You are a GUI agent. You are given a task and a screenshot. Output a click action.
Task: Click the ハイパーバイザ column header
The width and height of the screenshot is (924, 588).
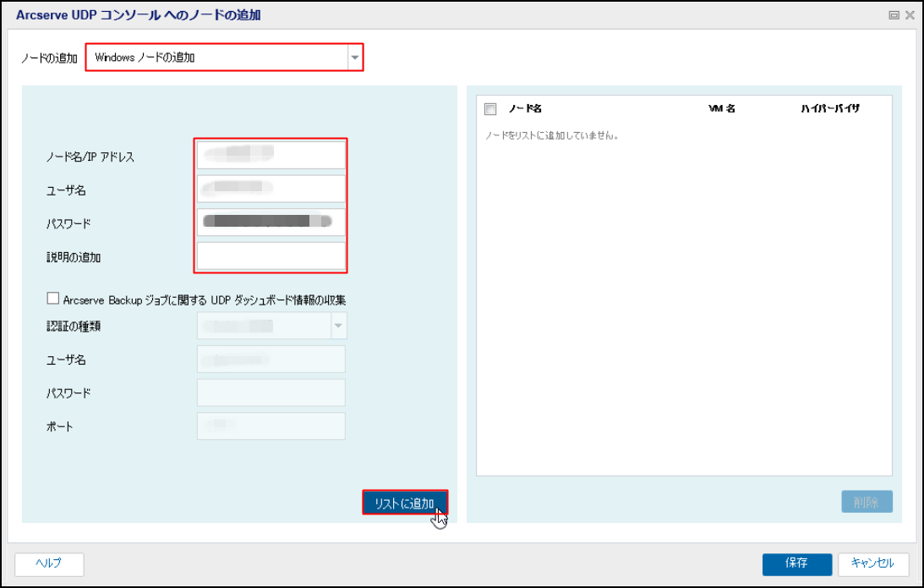tap(829, 108)
